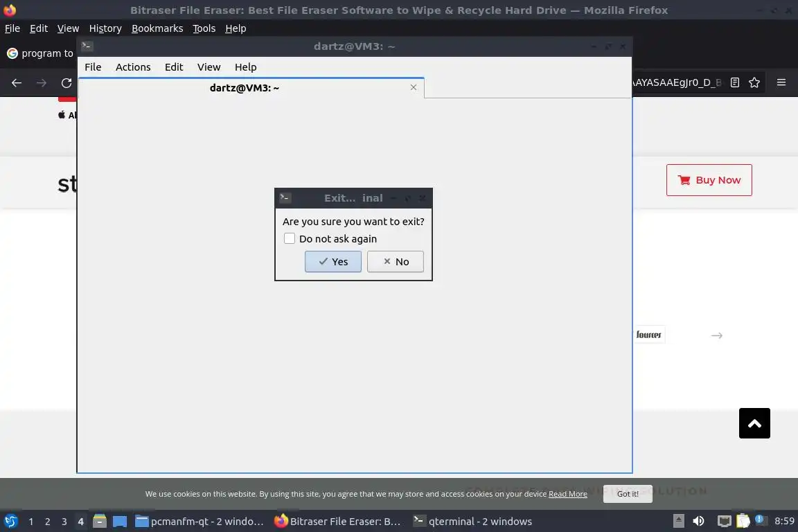Go back in Firefox
This screenshot has height=532, width=798.
pos(17,82)
